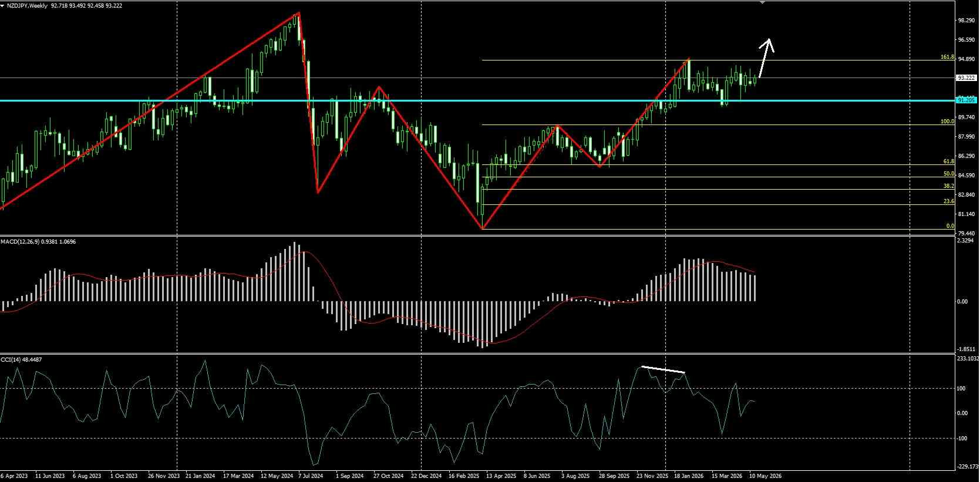
Task: Click the 6 Apr 2023 date label
Action: (x=14, y=476)
